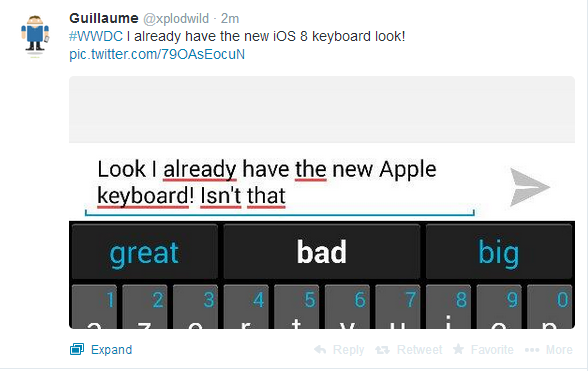Screen dimensions: 588x371
Task: Click Guillaume's Android avatar picture
Action: 35,36
